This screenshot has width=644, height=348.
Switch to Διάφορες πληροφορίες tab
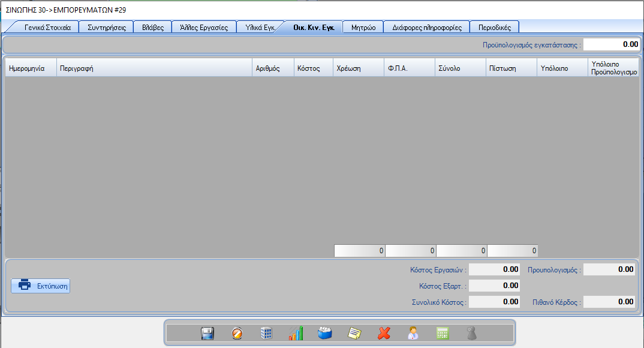[426, 28]
